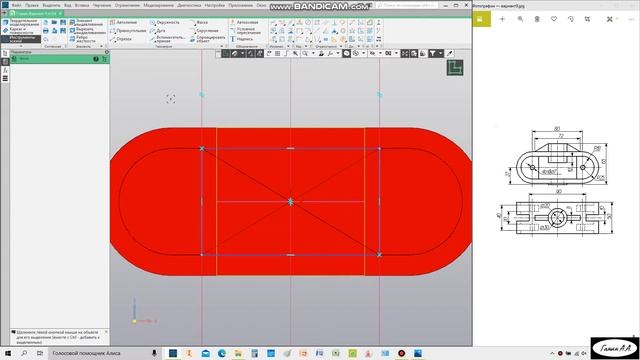Viewport: 640px width, 360px height.
Task: Select the Прямоугольник rectangle tool
Action: tap(128, 31)
